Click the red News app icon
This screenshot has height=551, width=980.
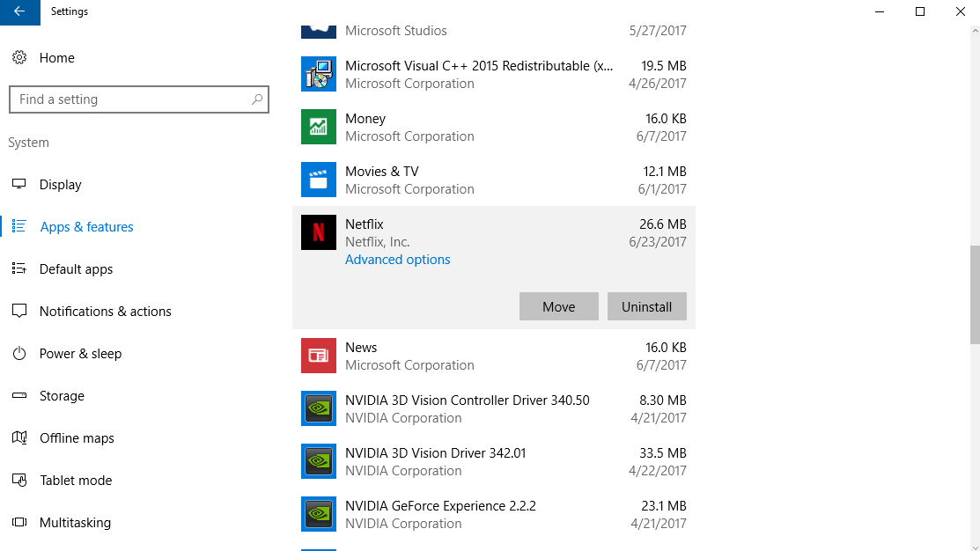[x=319, y=356]
